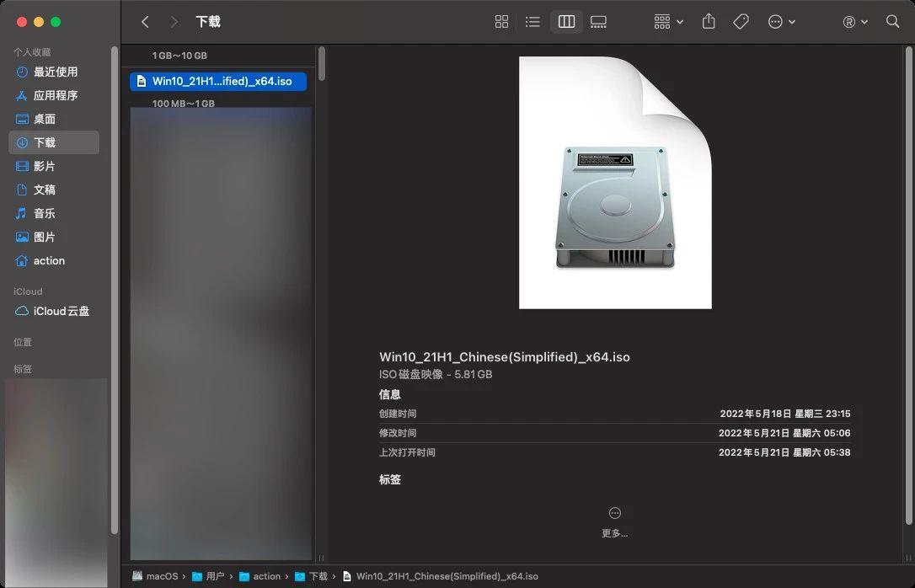This screenshot has width=915, height=588.
Task: Select Win10_21H1...ified)_x64.iso in the file list
Action: pos(217,82)
